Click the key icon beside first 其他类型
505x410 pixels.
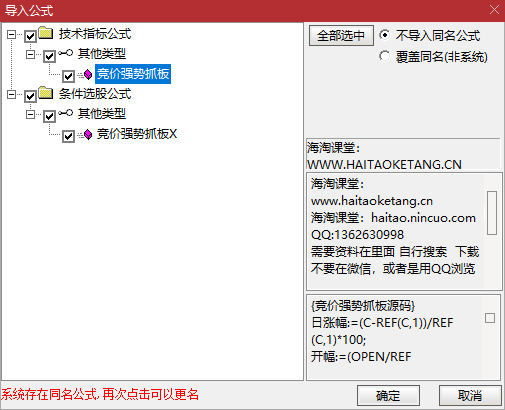66,53
